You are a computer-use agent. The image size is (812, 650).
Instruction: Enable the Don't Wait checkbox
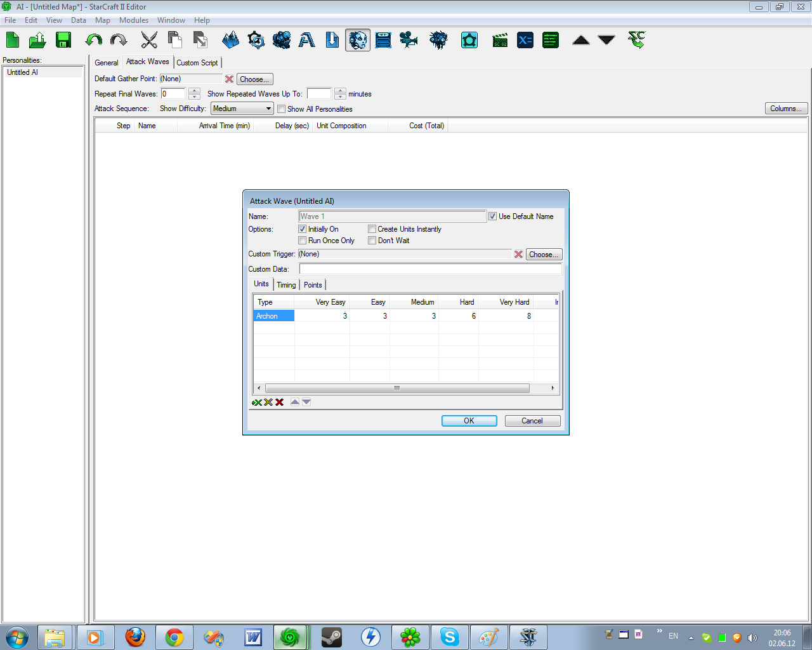tap(372, 240)
